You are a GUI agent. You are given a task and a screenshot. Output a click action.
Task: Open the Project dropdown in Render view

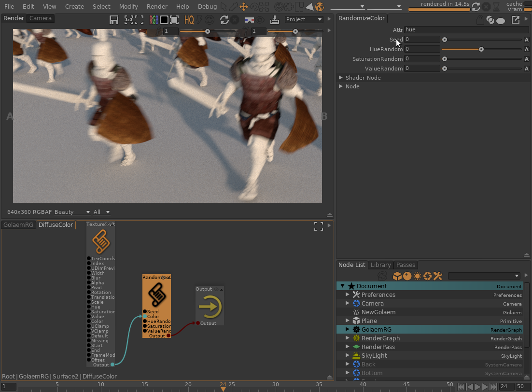[x=304, y=19]
